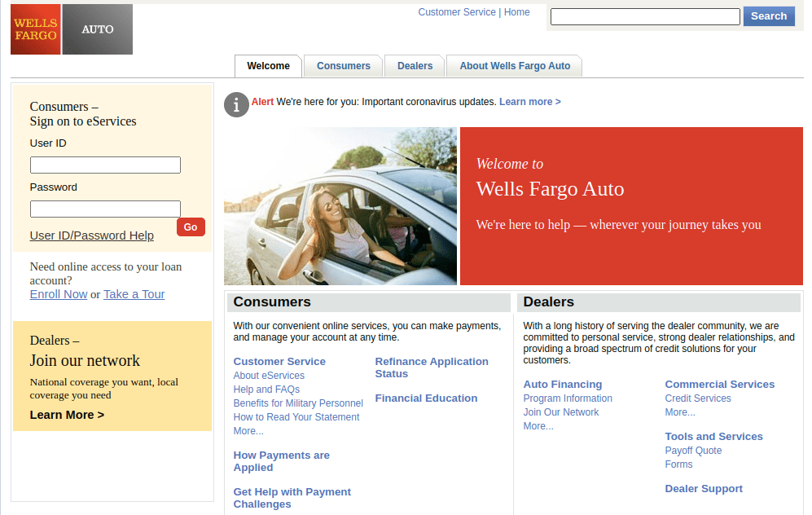Screen dimensions: 812x515
Task: Click the Search button
Action: 769,16
